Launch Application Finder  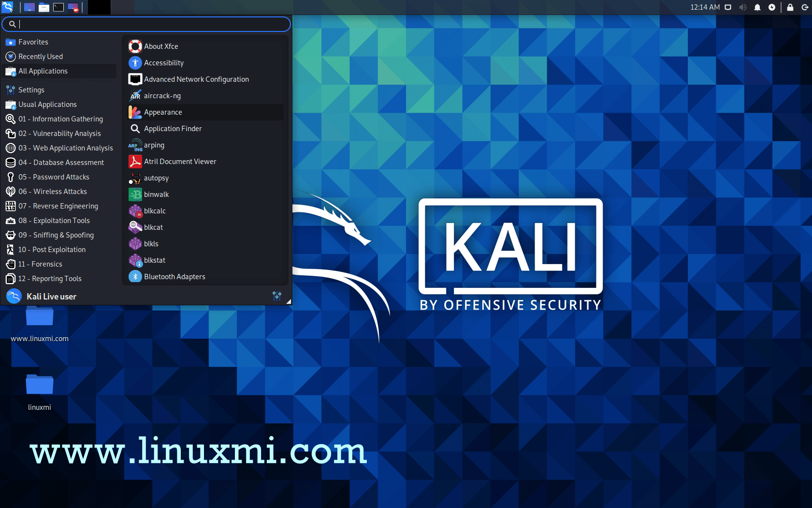[205, 129]
